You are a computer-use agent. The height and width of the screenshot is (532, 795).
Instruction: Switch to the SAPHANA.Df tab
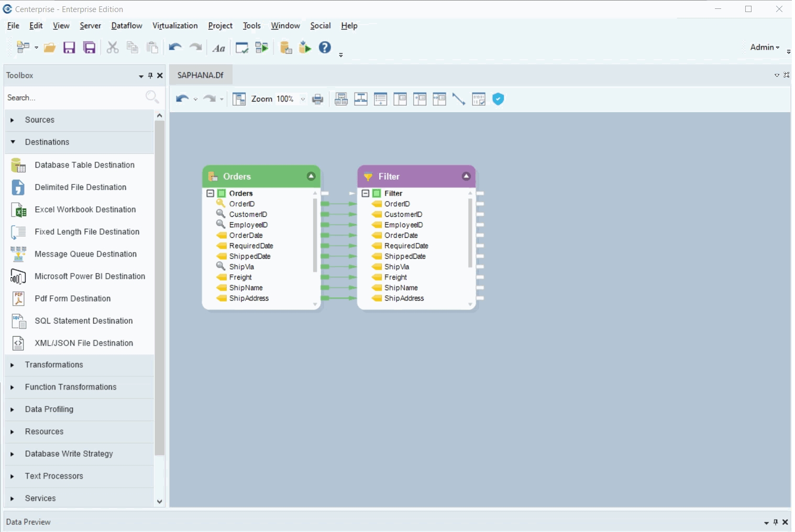tap(201, 75)
